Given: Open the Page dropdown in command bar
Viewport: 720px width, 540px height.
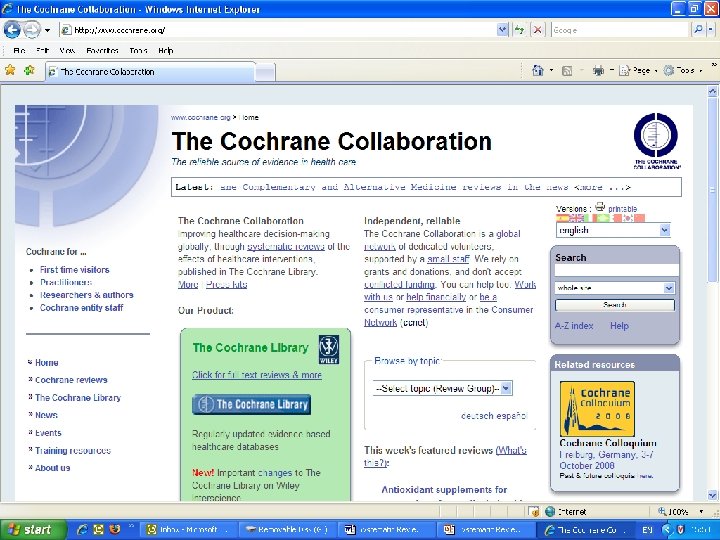Looking at the screenshot, I should click(638, 71).
